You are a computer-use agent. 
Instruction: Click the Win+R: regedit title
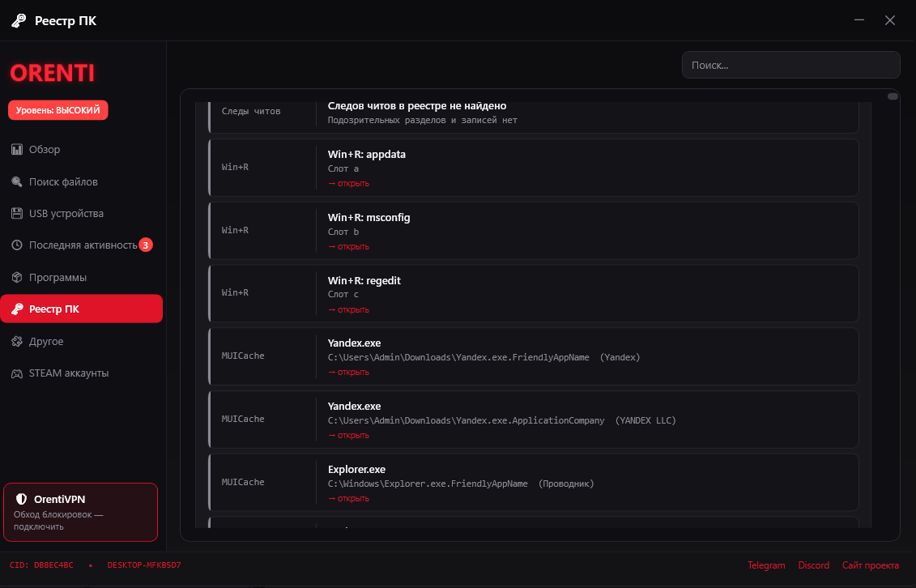[364, 280]
